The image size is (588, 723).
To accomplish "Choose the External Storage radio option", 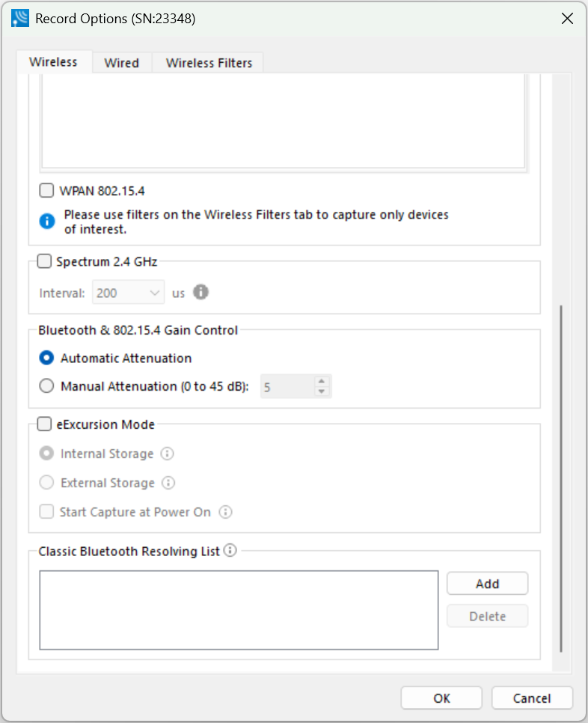I will click(x=46, y=482).
